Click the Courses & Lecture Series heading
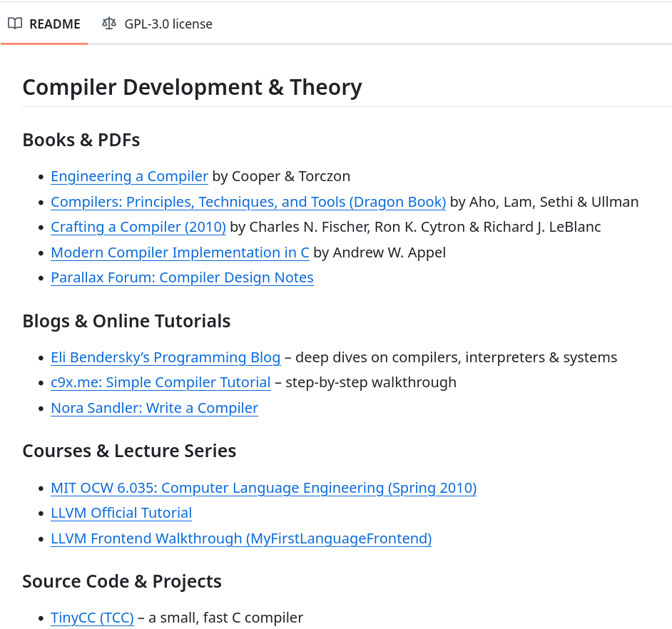Image resolution: width=672 pixels, height=629 pixels. pos(129,451)
